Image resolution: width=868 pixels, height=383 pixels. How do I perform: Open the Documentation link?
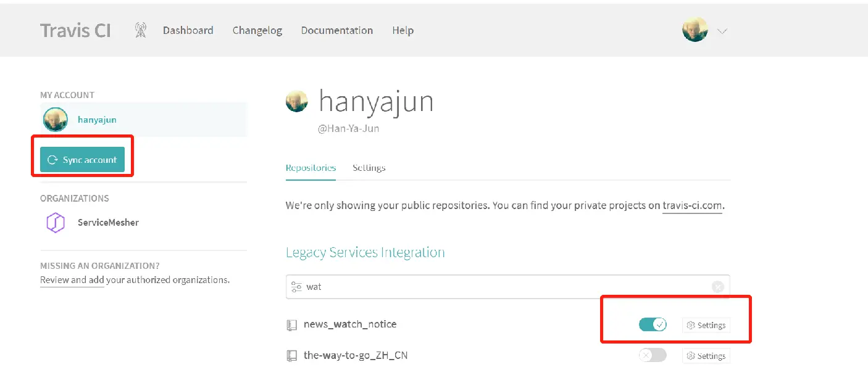click(337, 30)
